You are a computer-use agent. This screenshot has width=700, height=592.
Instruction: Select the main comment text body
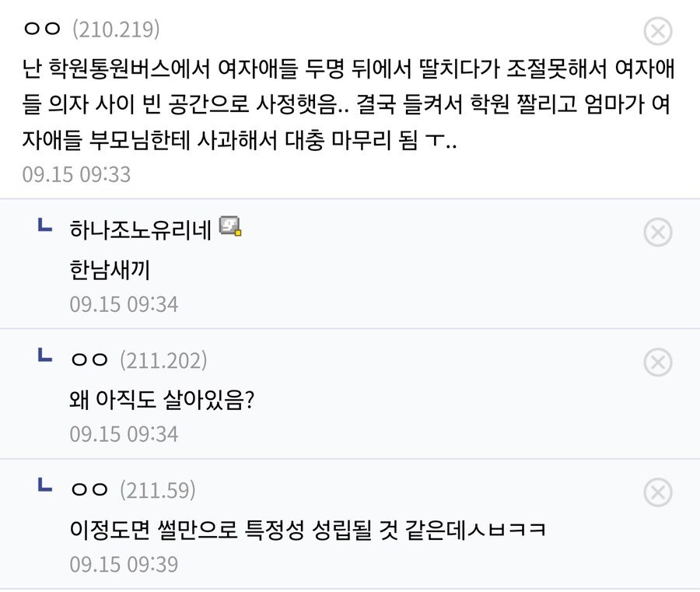pos(350,102)
